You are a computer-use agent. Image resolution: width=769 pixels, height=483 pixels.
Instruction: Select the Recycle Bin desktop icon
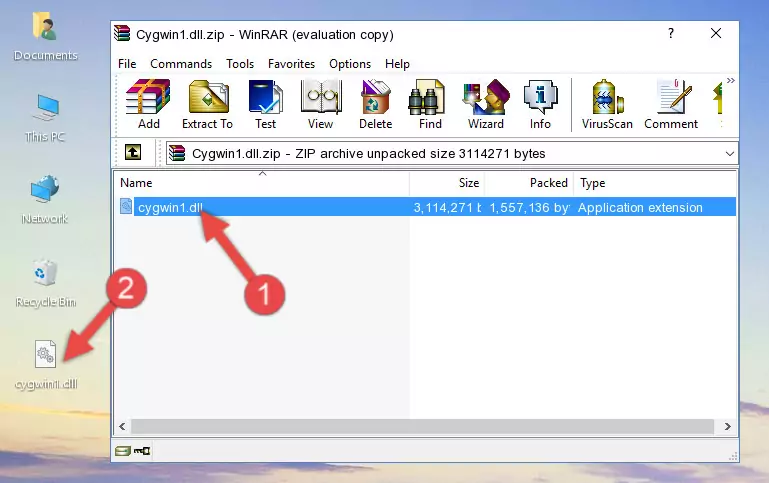click(x=46, y=283)
